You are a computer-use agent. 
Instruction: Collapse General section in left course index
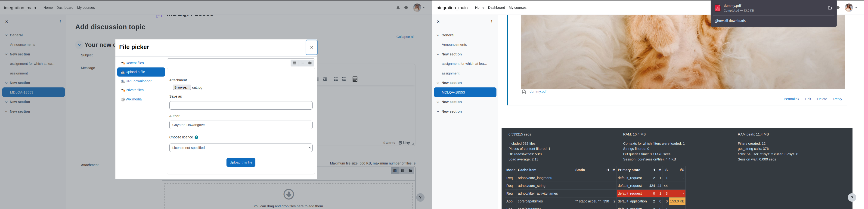pos(6,35)
